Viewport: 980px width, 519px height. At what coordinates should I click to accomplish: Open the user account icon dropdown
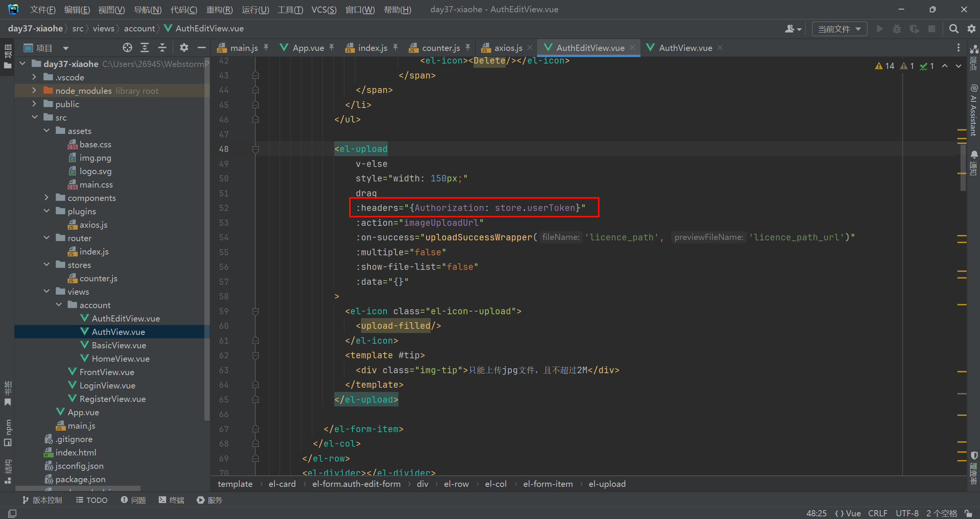pyautogui.click(x=793, y=29)
